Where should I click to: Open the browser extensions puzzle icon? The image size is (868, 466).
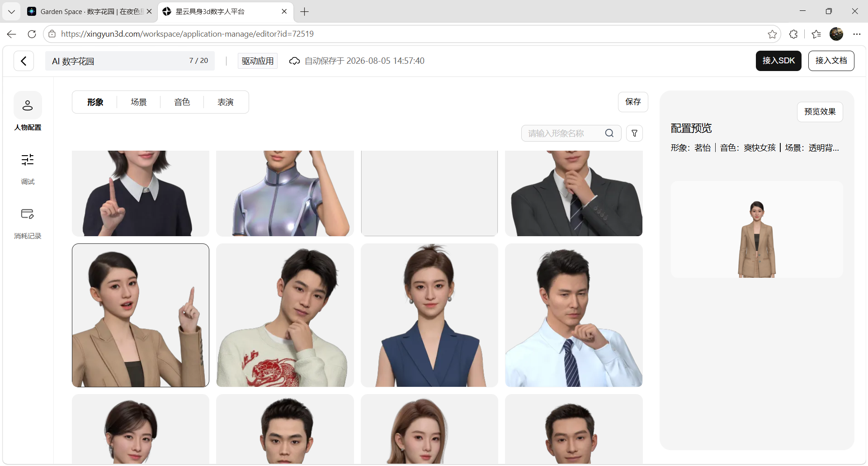[793, 34]
